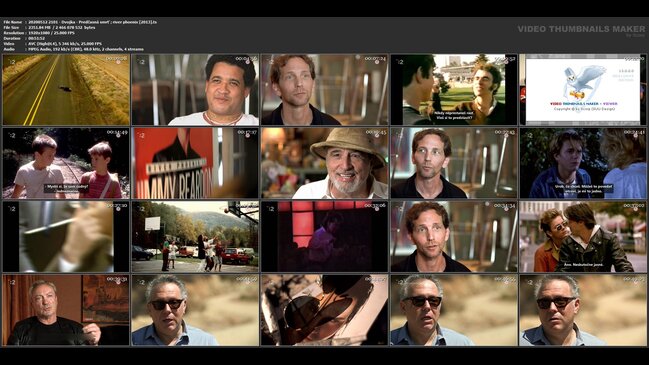
Task: Open the red-lit dark room thumbnail
Action: (x=324, y=237)
